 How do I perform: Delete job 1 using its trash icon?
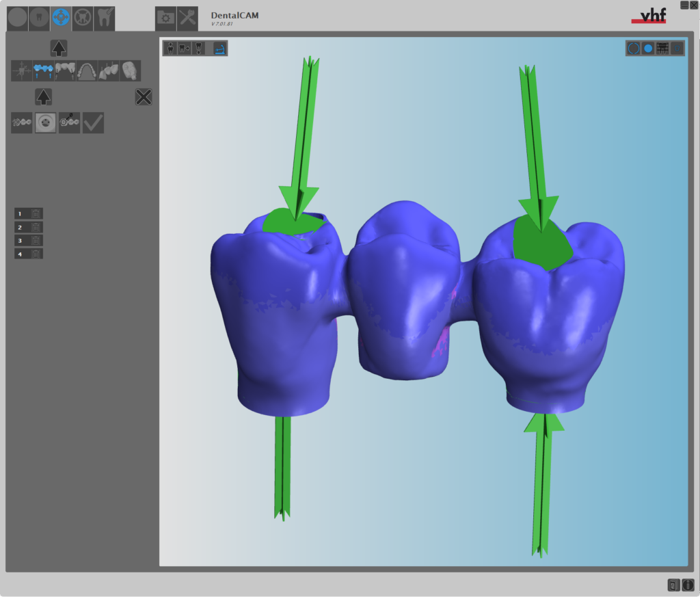click(36, 213)
